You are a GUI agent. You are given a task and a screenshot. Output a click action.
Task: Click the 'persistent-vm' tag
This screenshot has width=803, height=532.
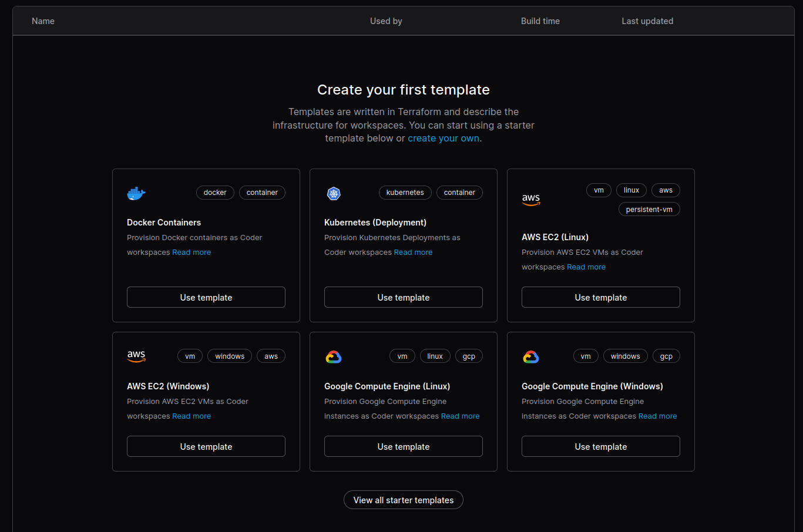(649, 209)
